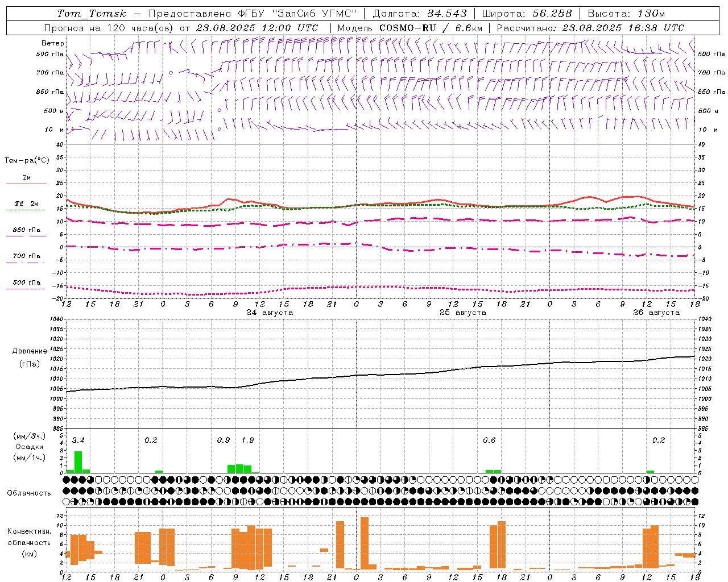Image resolution: width=728 pixels, height=582 pixels.
Task: Click the 'Прогноз на 120 часа(ов)' text
Action: click(x=109, y=28)
